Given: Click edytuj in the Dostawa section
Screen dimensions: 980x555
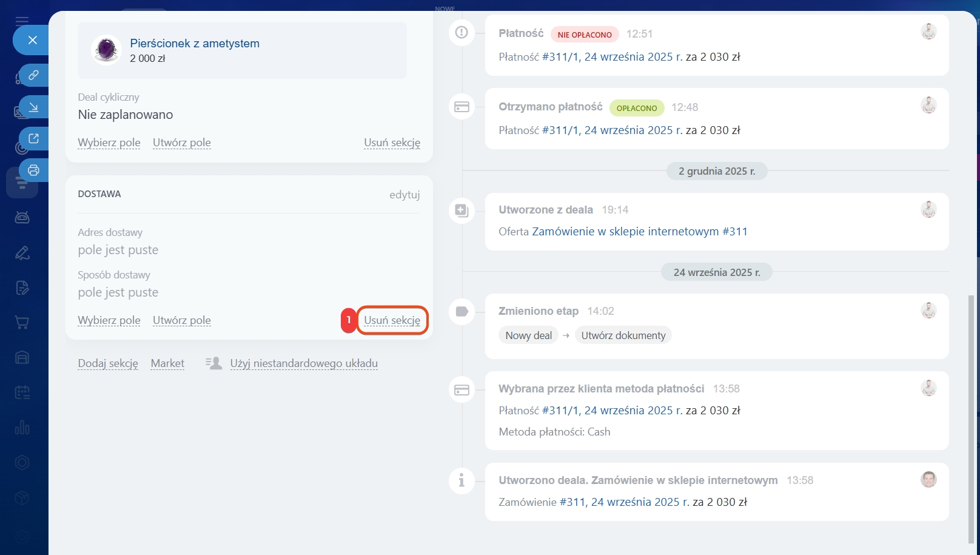Looking at the screenshot, I should click(x=404, y=195).
